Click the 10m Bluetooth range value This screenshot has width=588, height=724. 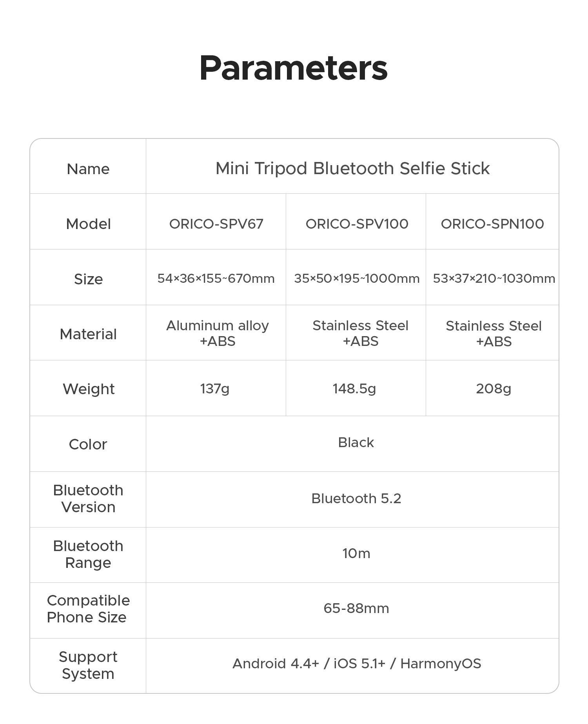coord(356,553)
